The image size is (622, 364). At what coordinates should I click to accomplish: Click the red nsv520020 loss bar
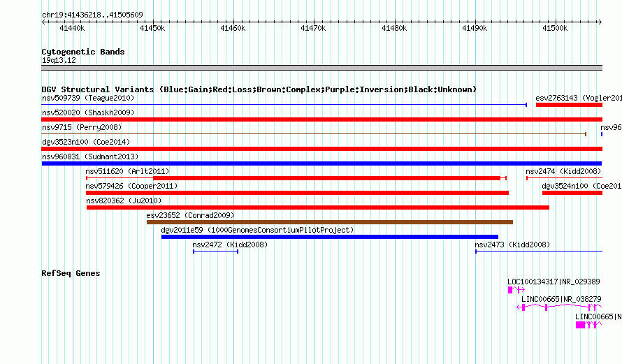[x=321, y=119]
